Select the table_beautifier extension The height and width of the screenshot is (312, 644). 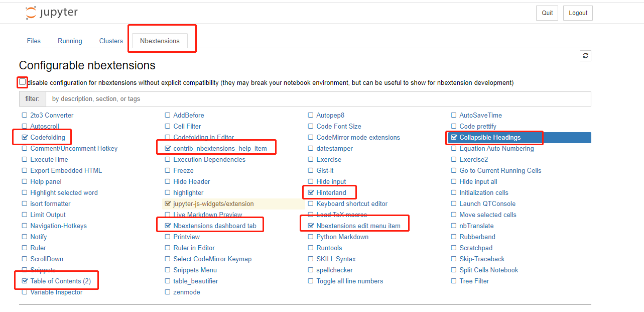click(196, 281)
